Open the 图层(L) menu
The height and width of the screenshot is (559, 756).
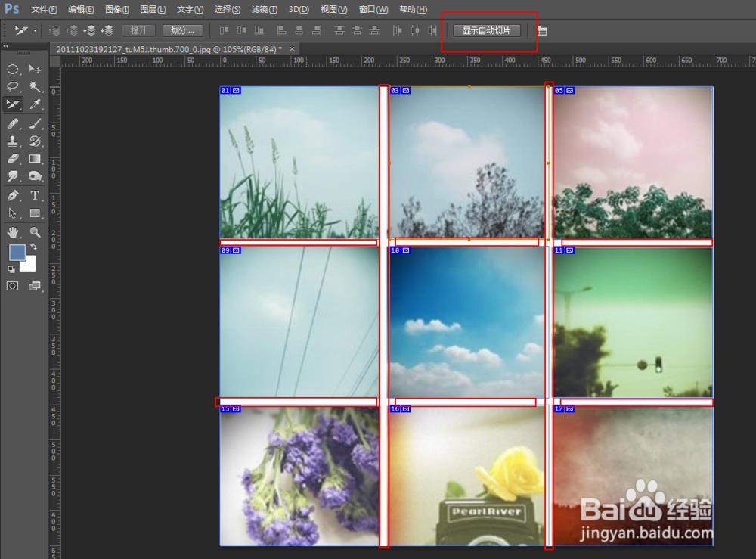(x=153, y=9)
